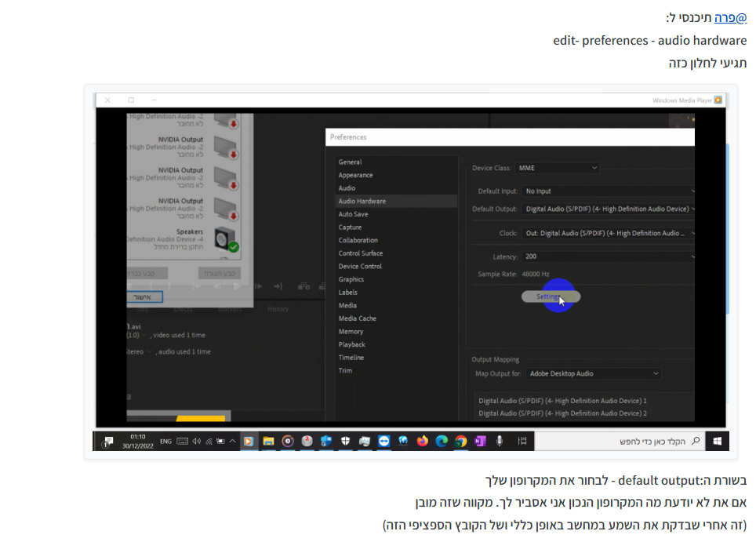Select output channel Digital Audio device 2
Image resolution: width=756 pixels, height=542 pixels.
(x=562, y=413)
